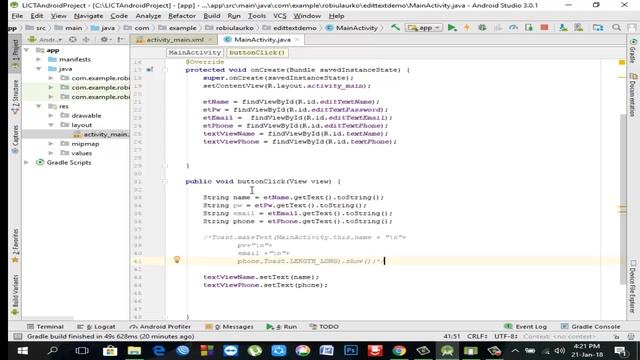This screenshot has width=640, height=360.
Task: Open the TODO tool window
Action: click(x=324, y=327)
